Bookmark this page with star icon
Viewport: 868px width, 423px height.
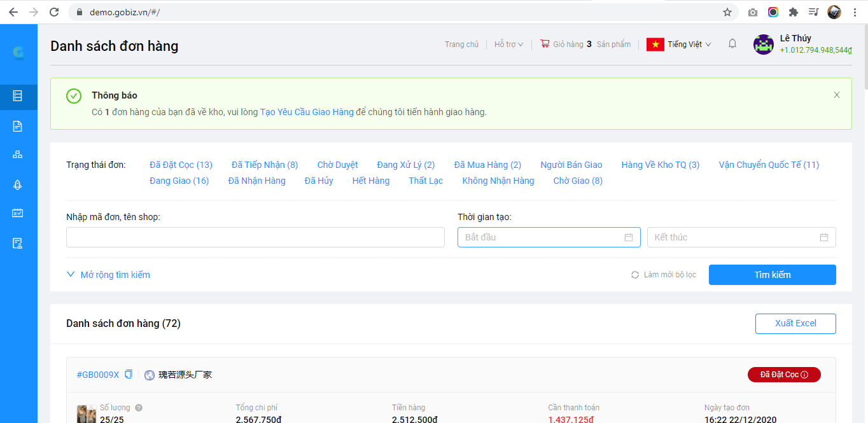coord(727,12)
